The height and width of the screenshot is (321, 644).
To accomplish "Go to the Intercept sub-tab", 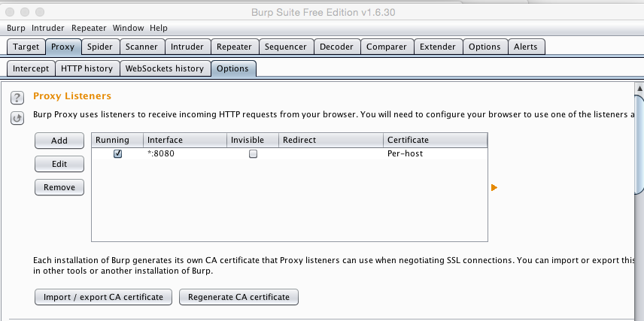I will click(x=31, y=68).
